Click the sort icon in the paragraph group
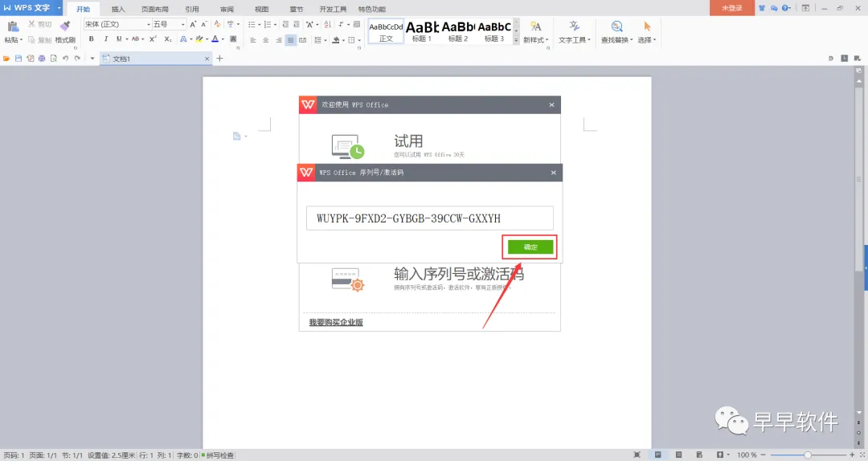The width and height of the screenshot is (868, 461). click(x=327, y=24)
